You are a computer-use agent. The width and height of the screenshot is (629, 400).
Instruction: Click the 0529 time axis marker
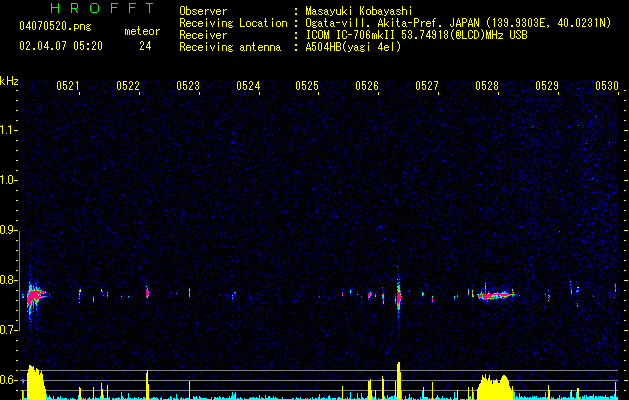547,86
